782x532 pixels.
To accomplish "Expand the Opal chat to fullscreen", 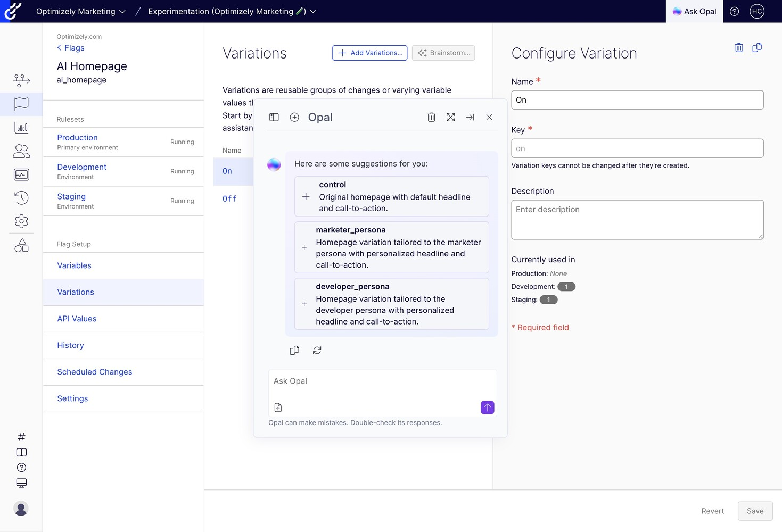I will (451, 117).
